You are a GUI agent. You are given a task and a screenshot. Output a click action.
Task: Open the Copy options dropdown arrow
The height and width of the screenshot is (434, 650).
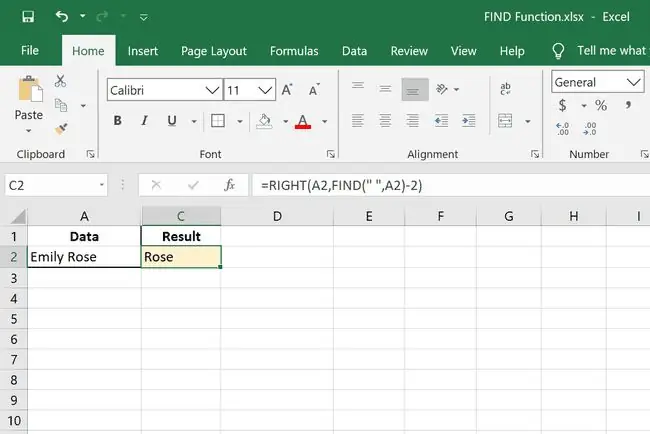point(83,106)
